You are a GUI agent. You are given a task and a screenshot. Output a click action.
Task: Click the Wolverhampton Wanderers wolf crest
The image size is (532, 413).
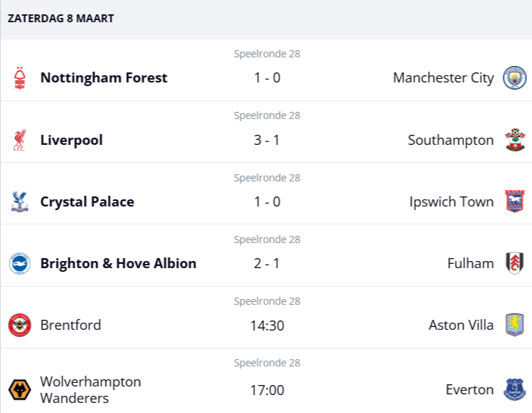pos(20,389)
